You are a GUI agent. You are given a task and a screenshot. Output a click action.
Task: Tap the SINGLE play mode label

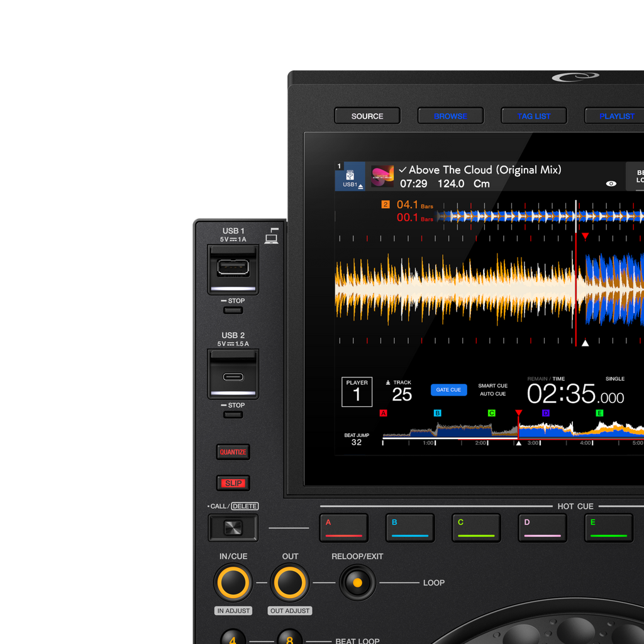pyautogui.click(x=615, y=379)
